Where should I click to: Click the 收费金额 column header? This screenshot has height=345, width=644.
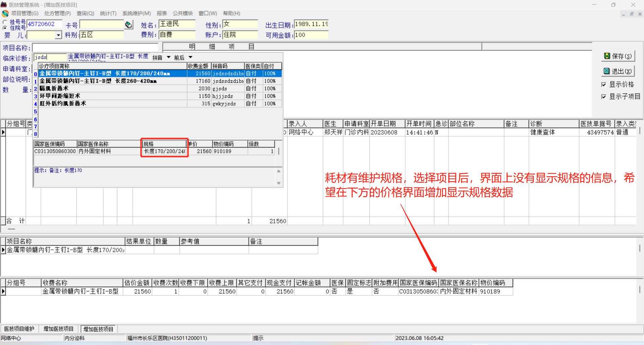pyautogui.click(x=199, y=66)
